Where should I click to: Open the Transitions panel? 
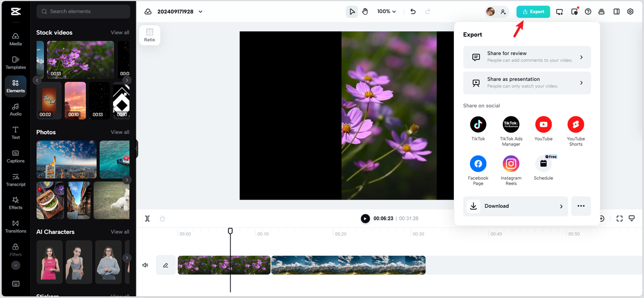coord(16,227)
